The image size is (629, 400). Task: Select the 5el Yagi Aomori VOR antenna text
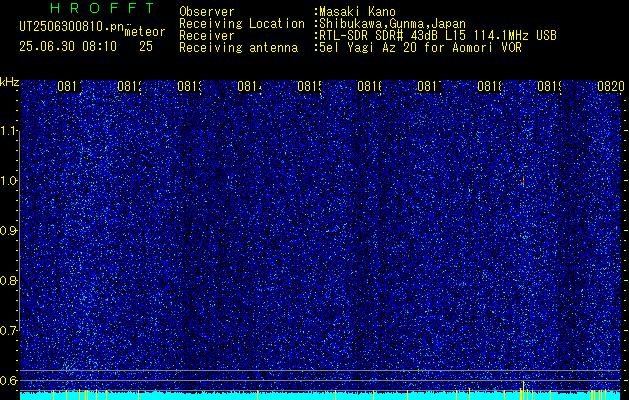(418, 48)
